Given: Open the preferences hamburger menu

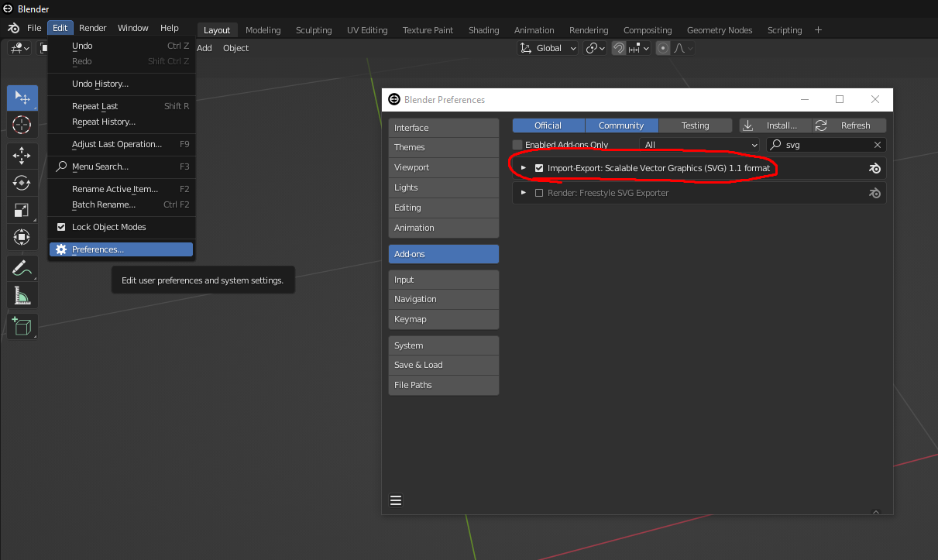Looking at the screenshot, I should 396,500.
